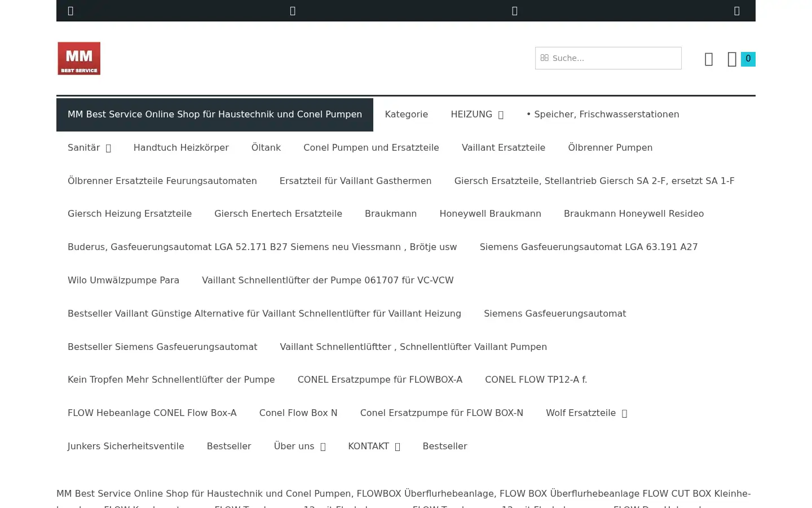The image size is (812, 508).
Task: Expand the HEIZUNG submenu arrow
Action: tap(501, 115)
